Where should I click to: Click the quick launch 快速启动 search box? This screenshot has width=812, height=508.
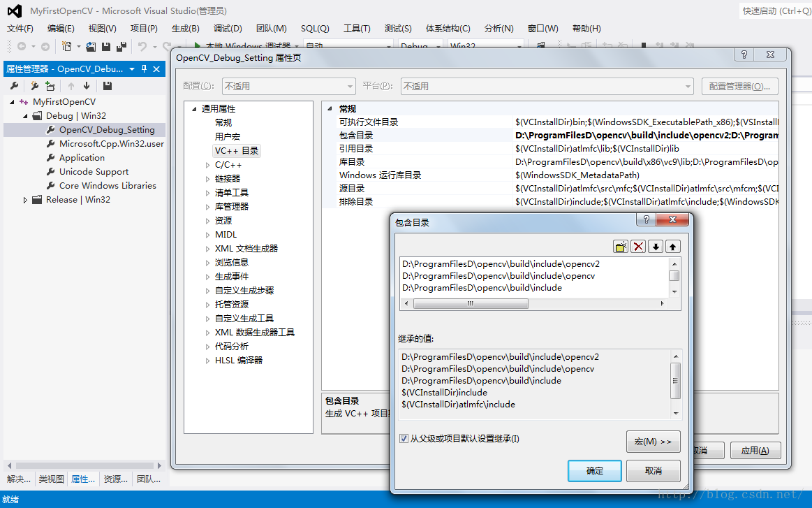775,10
